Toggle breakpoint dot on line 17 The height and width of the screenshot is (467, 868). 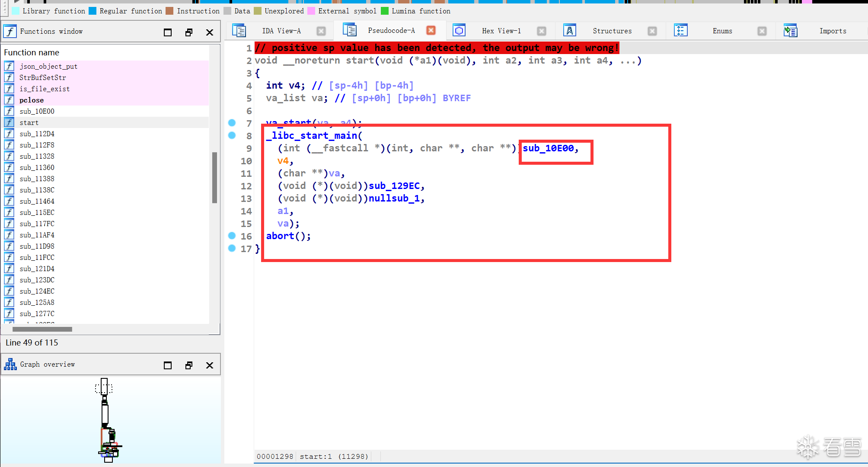tap(232, 248)
